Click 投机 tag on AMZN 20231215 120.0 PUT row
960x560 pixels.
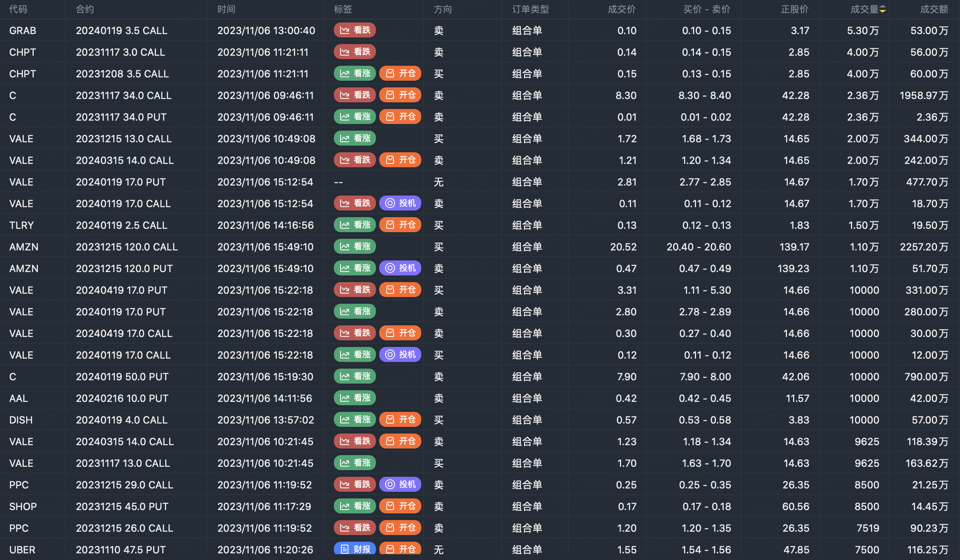400,268
